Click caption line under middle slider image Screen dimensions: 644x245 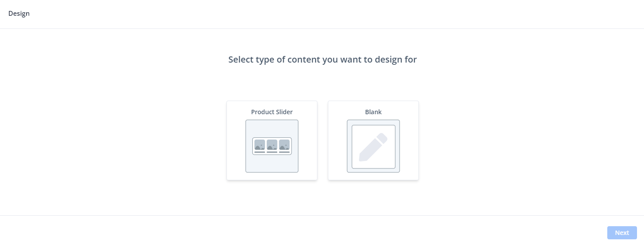272,152
